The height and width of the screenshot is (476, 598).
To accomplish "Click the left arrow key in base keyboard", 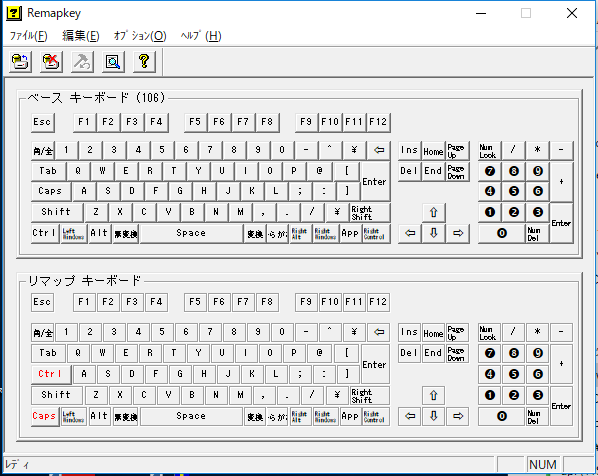I will click(410, 233).
